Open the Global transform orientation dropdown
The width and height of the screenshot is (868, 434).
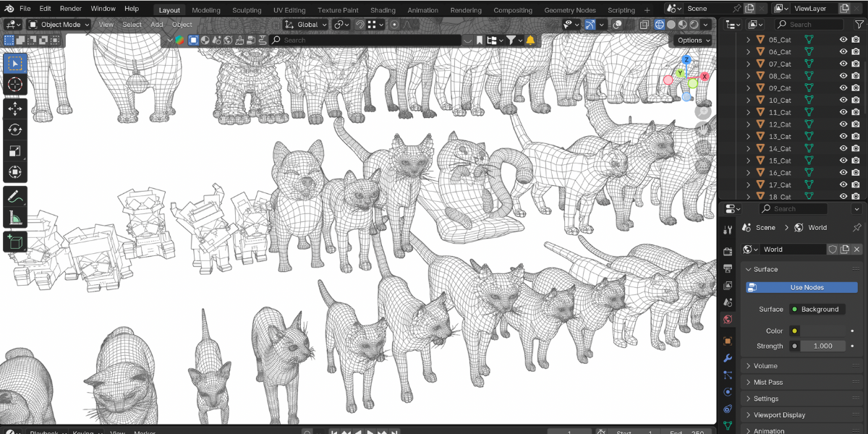(306, 25)
